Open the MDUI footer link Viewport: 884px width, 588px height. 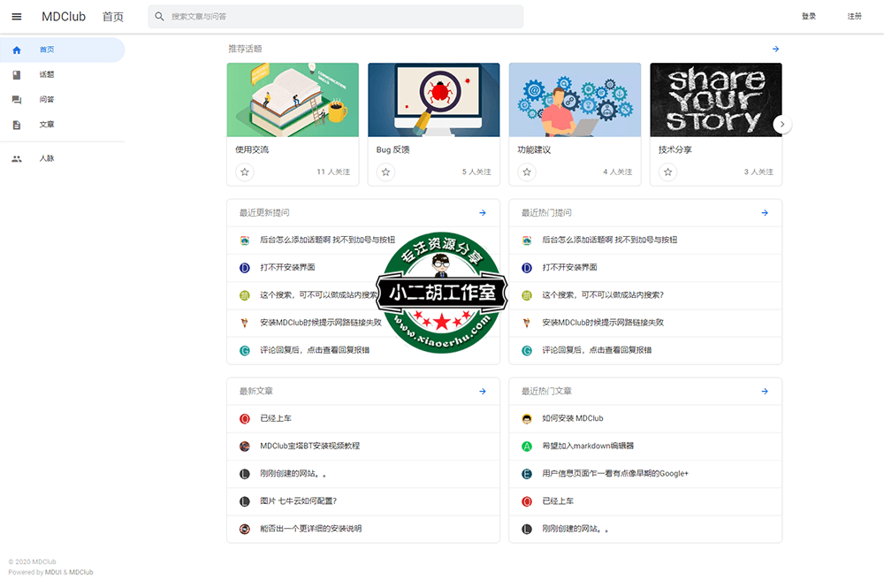tap(52, 571)
